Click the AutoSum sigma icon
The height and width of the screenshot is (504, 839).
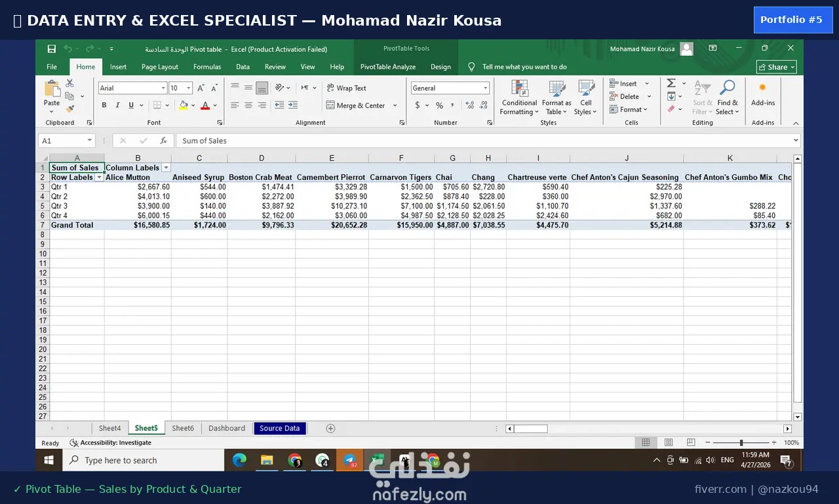(x=671, y=83)
